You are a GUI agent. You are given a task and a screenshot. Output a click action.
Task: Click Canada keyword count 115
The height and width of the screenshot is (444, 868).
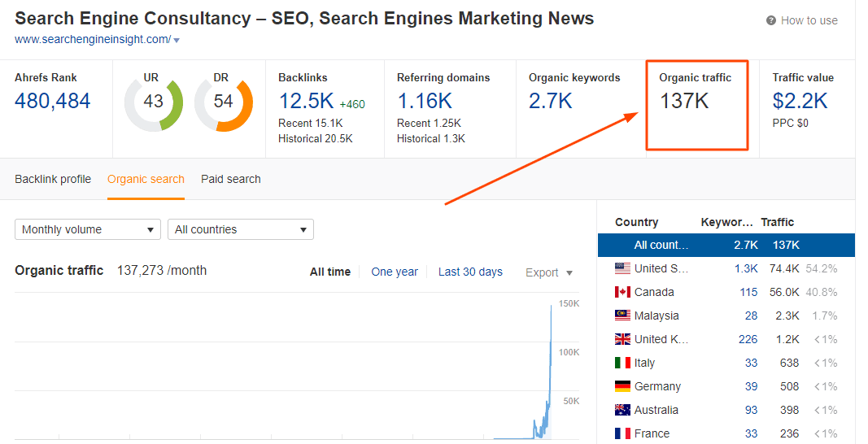[x=748, y=292]
